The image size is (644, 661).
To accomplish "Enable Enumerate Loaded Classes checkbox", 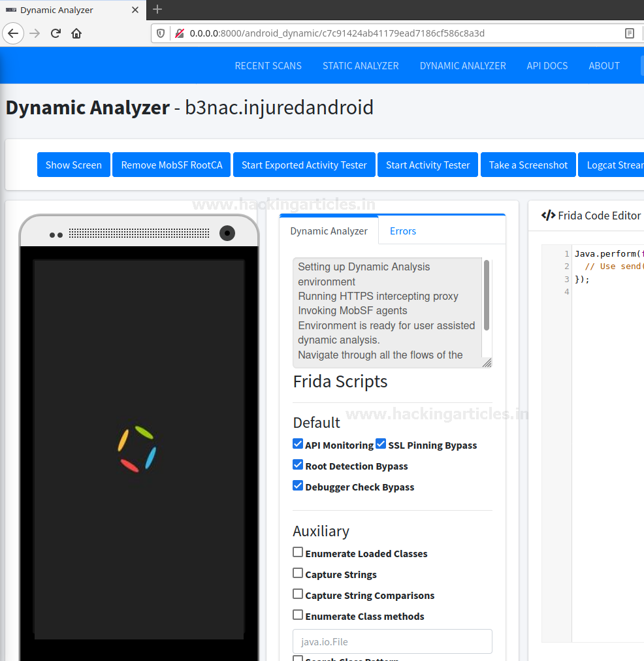I will 298,552.
